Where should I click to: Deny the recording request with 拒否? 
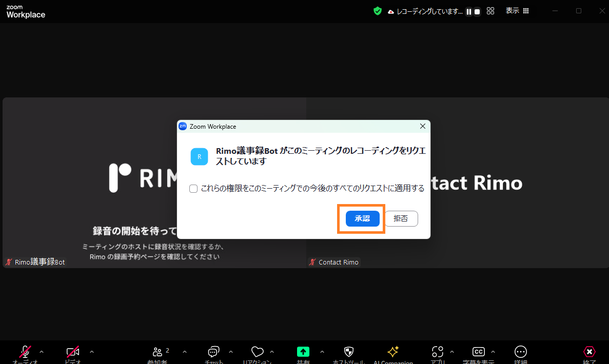click(401, 218)
